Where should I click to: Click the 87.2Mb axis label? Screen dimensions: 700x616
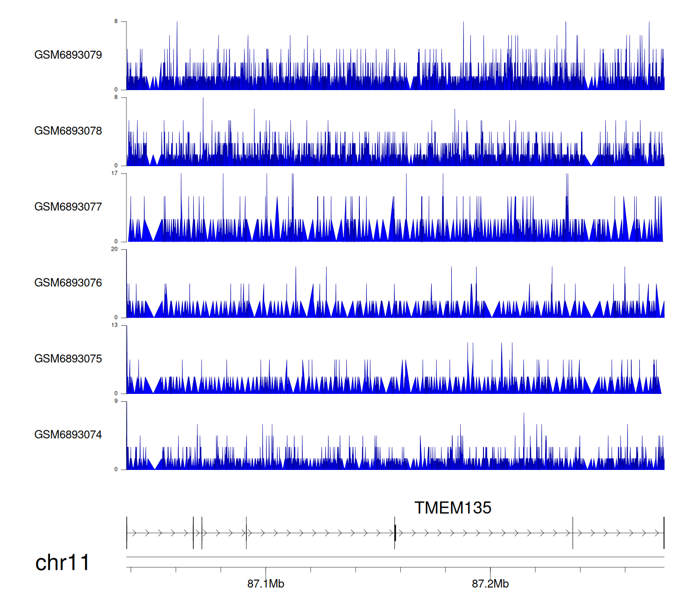(490, 584)
